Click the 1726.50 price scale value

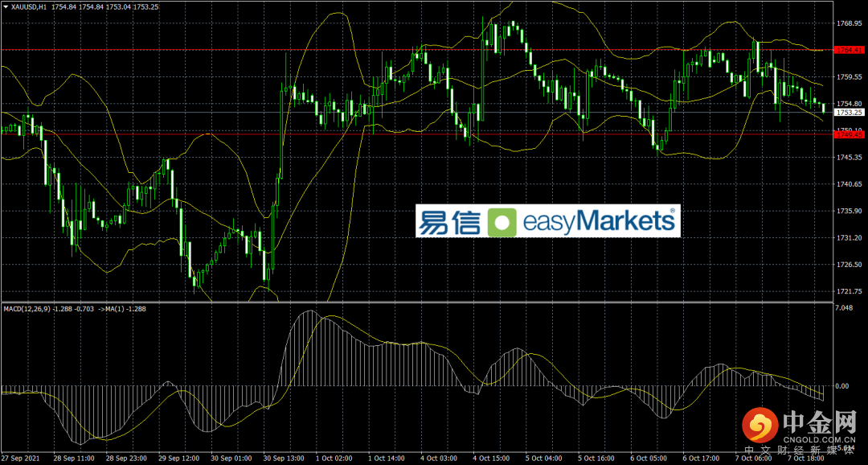850,264
